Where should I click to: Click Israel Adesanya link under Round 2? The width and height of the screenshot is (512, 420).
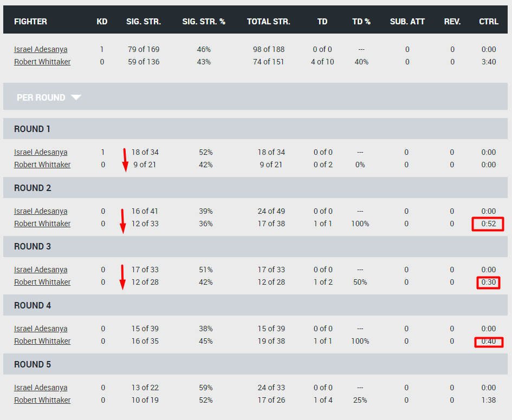[41, 211]
